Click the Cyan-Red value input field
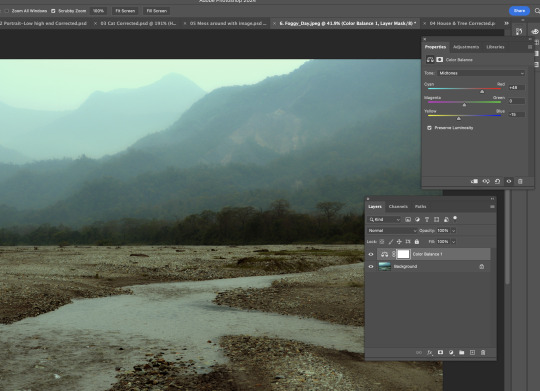Screen dimensions: 540x391 point(517,88)
